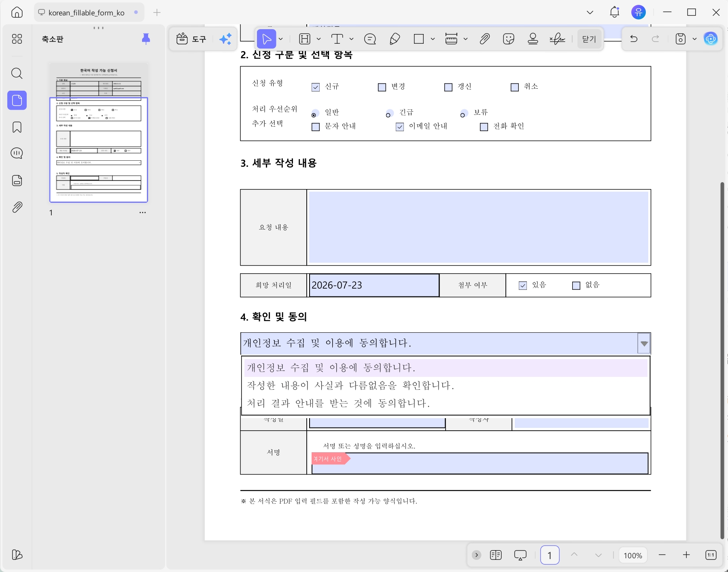Zoom out with minus button
Image resolution: width=728 pixels, height=572 pixels.
tap(662, 555)
